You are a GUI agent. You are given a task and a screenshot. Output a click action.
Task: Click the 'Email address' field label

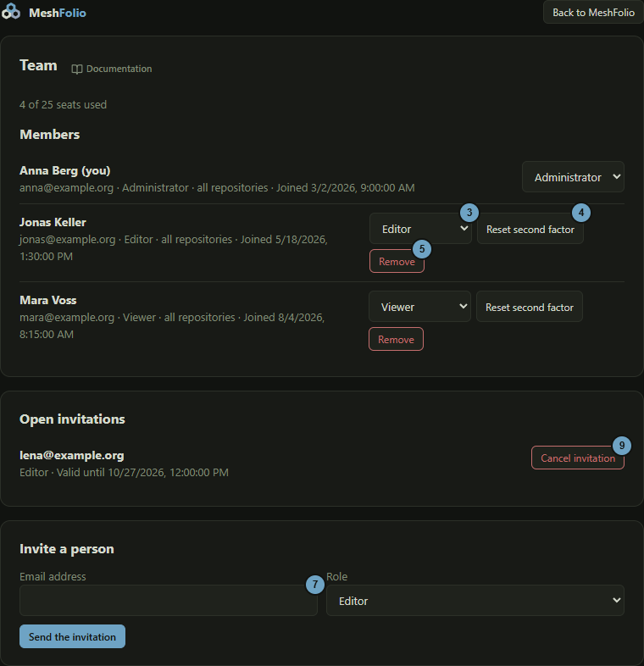pos(53,576)
